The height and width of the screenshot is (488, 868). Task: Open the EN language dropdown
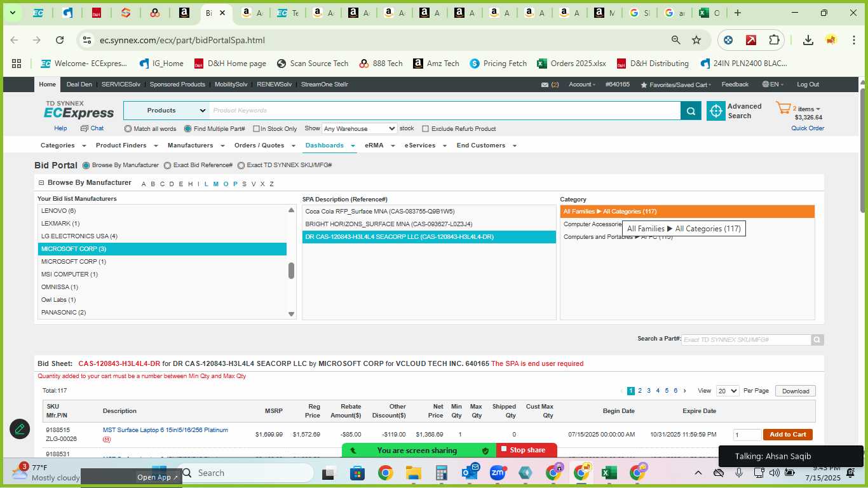pos(773,85)
